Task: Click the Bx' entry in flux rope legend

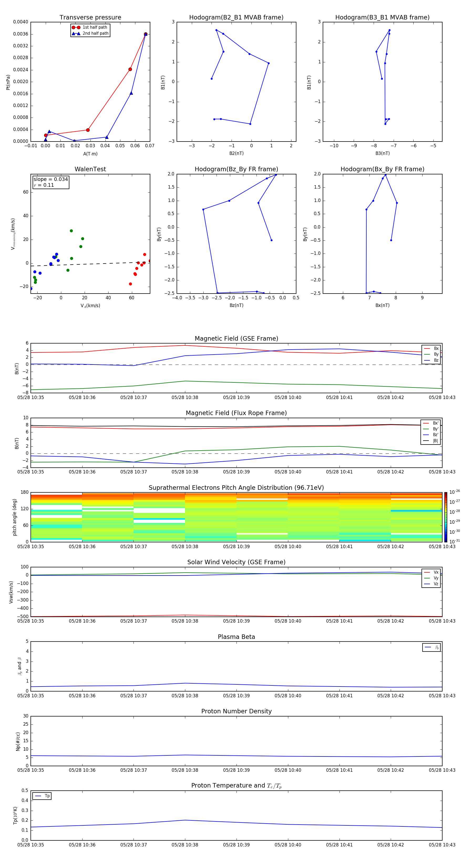Action: pyautogui.click(x=431, y=423)
